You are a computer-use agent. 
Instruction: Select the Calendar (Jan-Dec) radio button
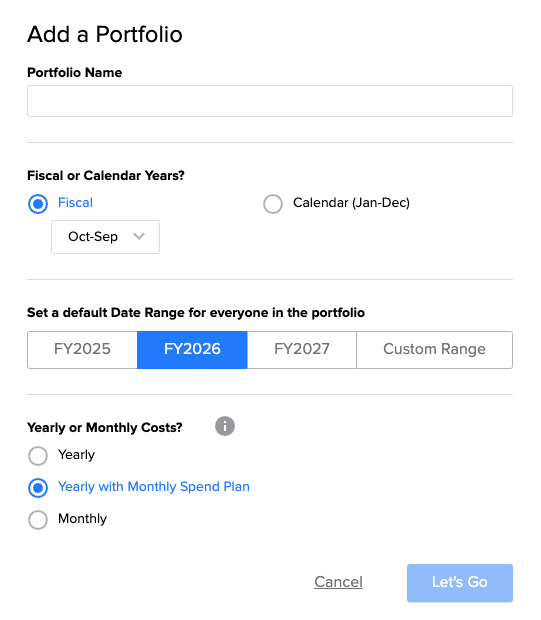coord(273,204)
